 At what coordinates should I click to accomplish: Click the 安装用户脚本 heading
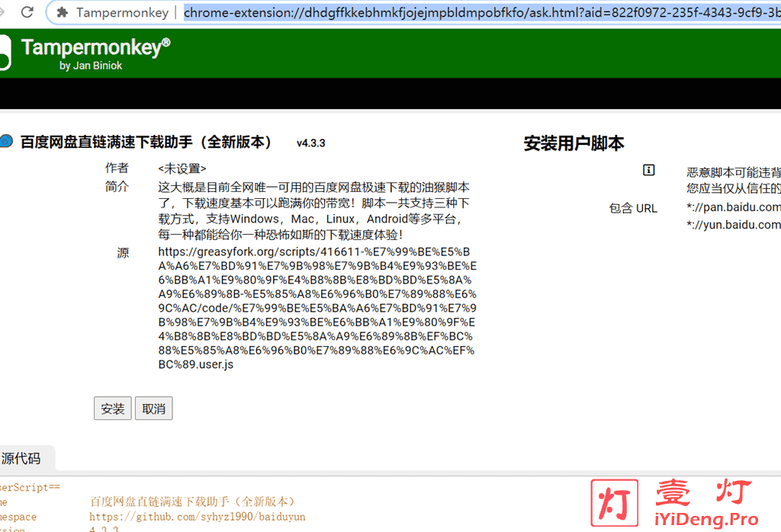[574, 143]
